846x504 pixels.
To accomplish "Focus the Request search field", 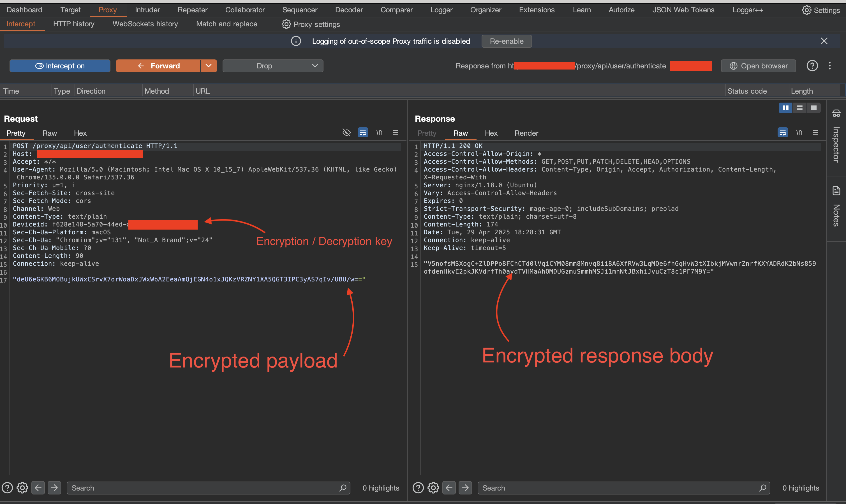I will pyautogui.click(x=208, y=488).
